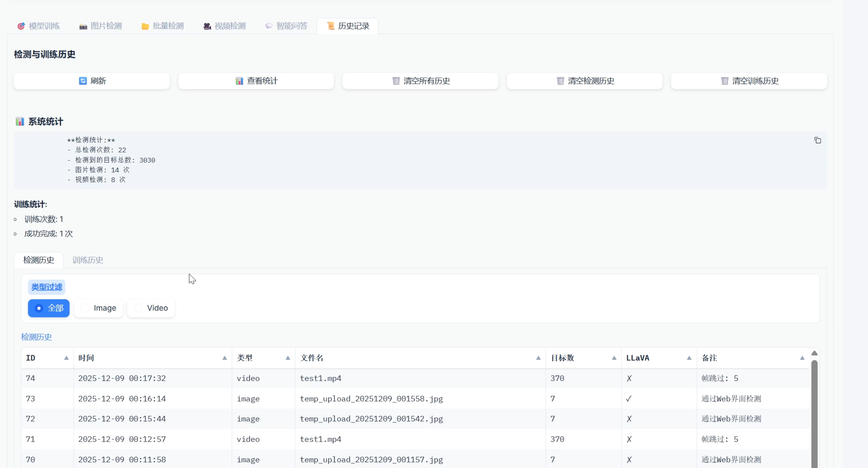Sort by 时间 column arrow
The width and height of the screenshot is (868, 468).
point(225,358)
